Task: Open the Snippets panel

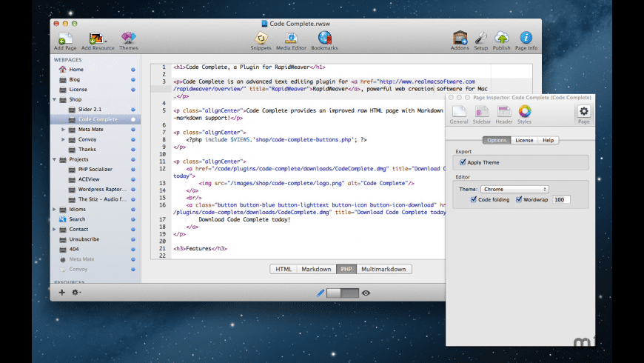Action: click(261, 39)
